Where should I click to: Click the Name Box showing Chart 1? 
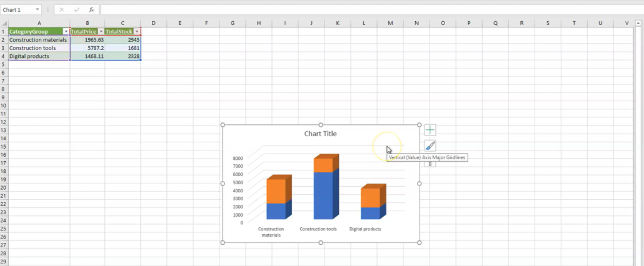click(16, 10)
